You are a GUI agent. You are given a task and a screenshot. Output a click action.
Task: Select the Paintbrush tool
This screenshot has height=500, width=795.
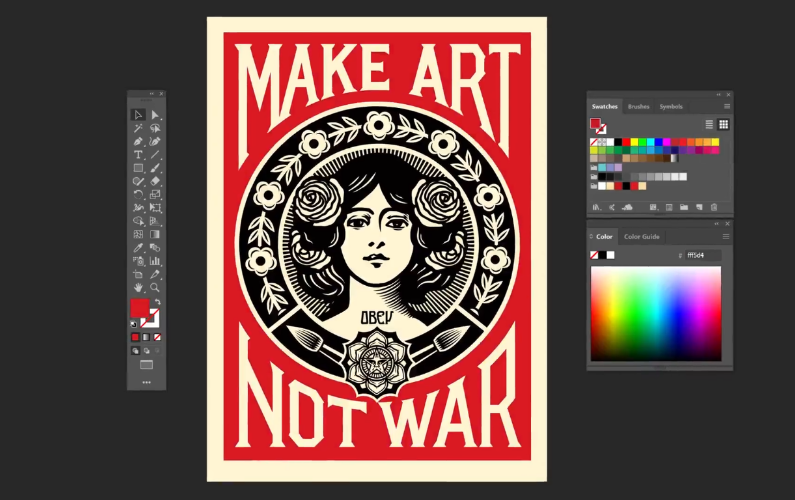(155, 168)
